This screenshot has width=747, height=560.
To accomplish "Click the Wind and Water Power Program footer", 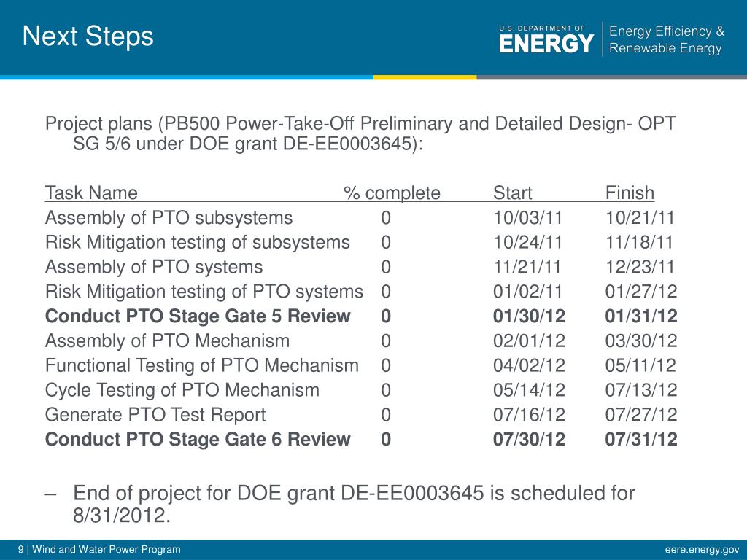I will pyautogui.click(x=99, y=550).
